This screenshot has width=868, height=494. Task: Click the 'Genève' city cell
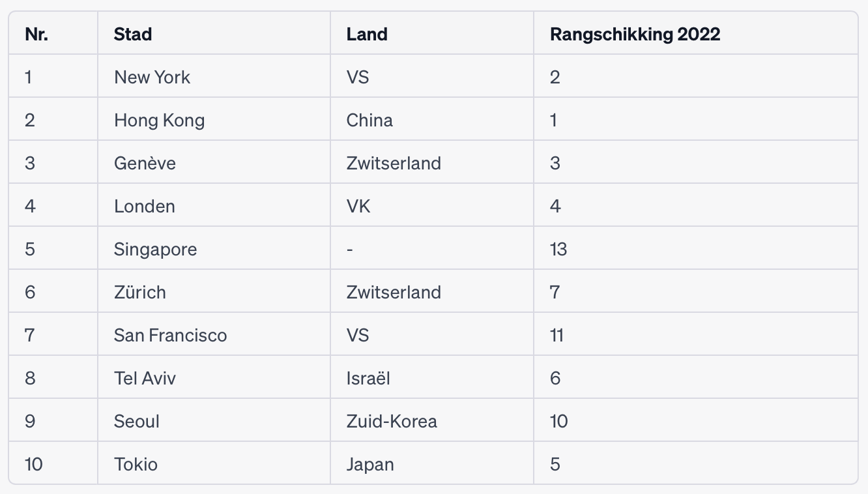(145, 163)
